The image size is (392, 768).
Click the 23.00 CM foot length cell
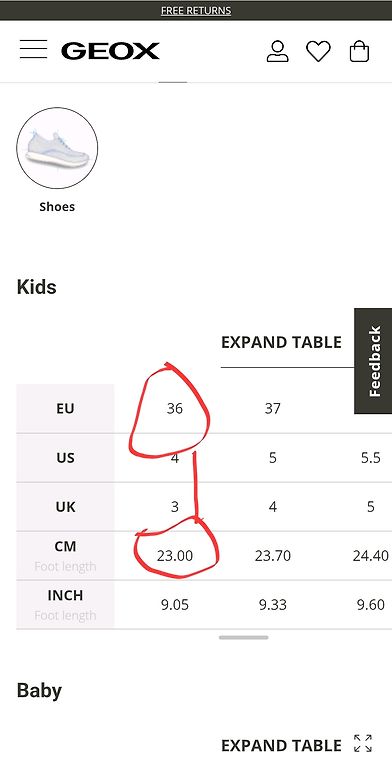[174, 556]
